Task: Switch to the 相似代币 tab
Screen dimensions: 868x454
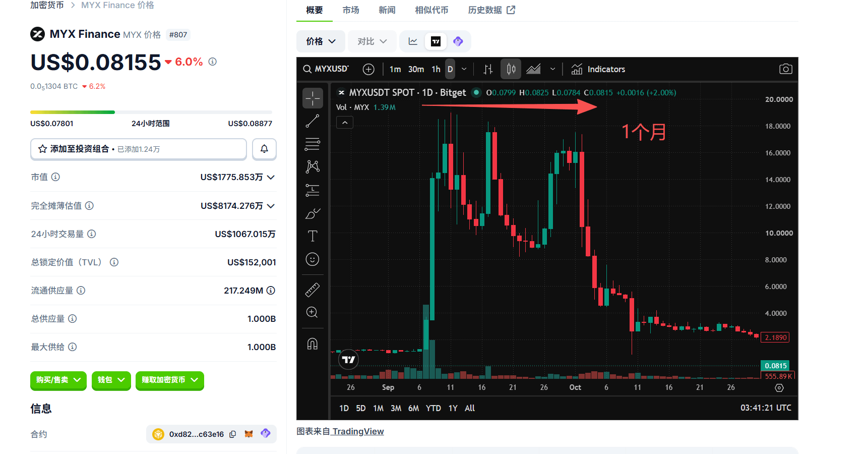Action: pyautogui.click(x=431, y=10)
